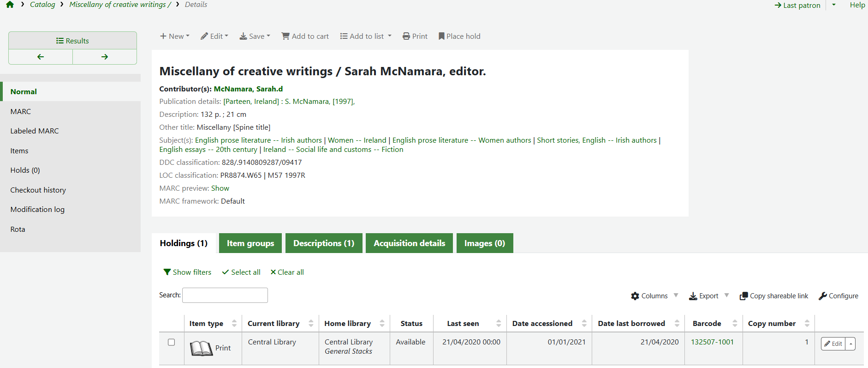
Task: Expand the Add to list dropdown
Action: (366, 36)
